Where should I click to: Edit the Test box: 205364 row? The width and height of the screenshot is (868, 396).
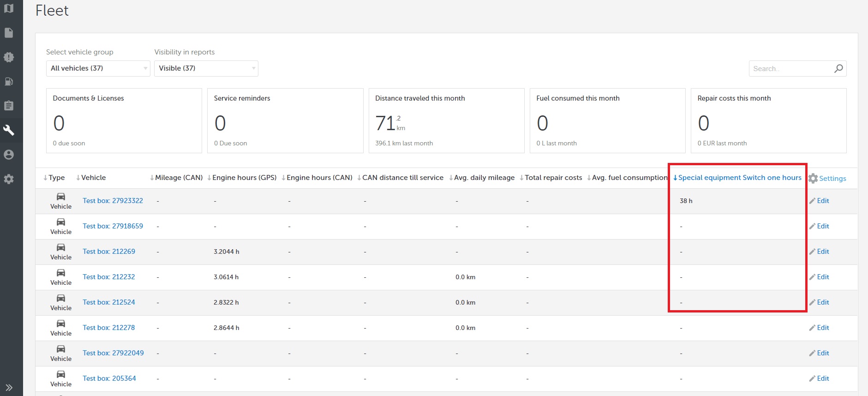point(819,378)
